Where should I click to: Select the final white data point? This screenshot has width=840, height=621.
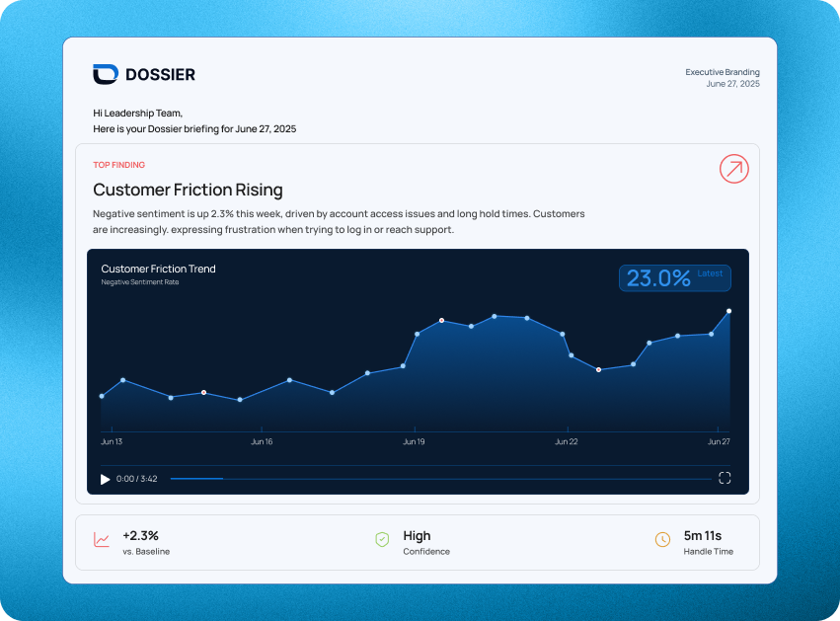point(728,311)
